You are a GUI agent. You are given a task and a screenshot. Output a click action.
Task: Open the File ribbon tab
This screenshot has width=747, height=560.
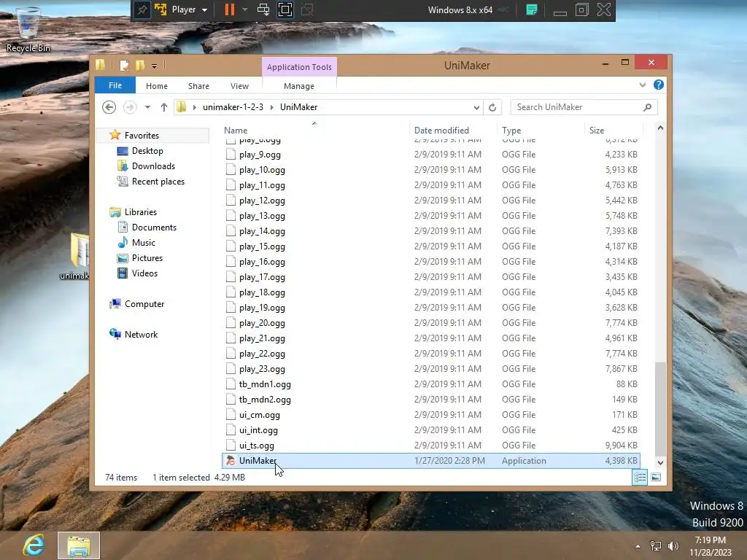115,85
